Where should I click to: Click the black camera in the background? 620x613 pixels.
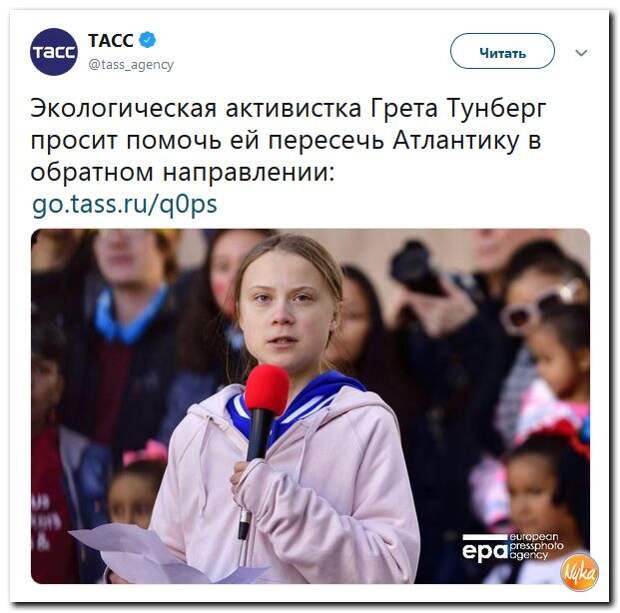pyautogui.click(x=419, y=269)
